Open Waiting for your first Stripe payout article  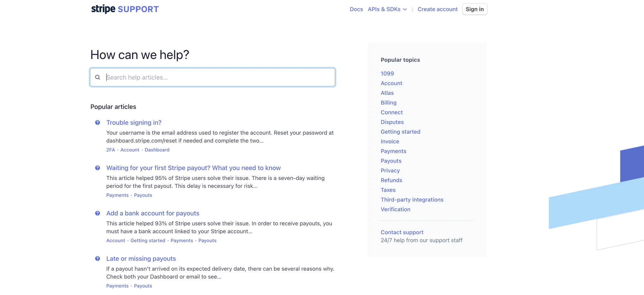click(x=194, y=168)
